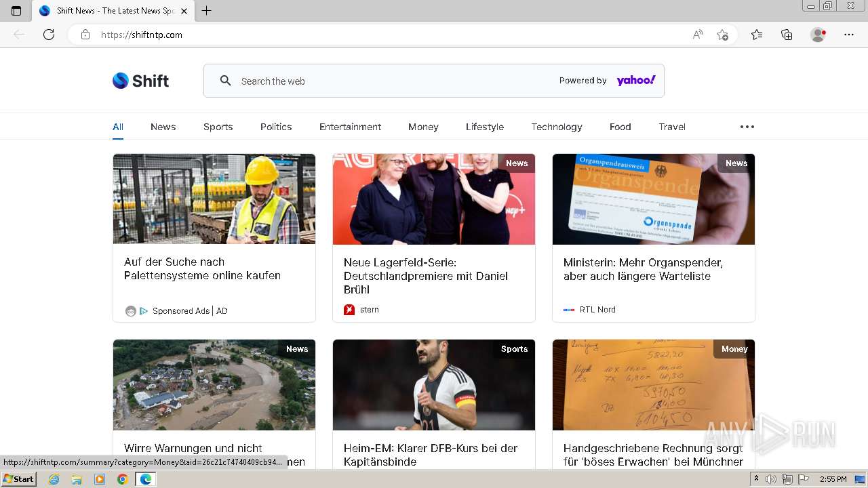This screenshot has width=868, height=488.
Task: Open the flooded town aerial photo
Action: coord(214,385)
